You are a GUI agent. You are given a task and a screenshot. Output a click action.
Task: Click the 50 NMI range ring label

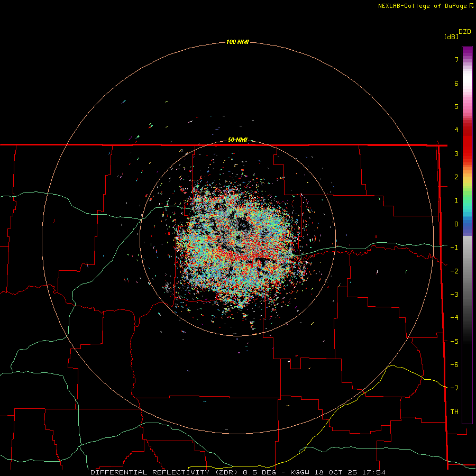point(237,140)
